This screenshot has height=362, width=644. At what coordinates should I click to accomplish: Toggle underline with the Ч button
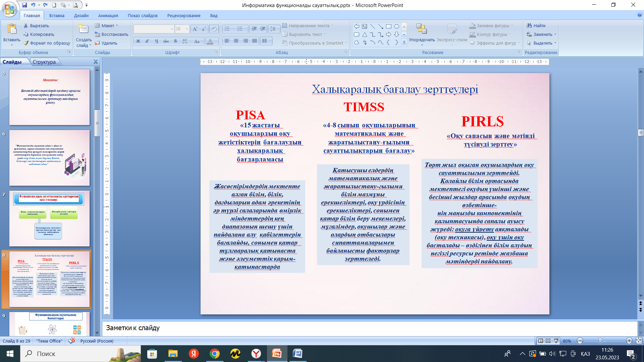pos(156,41)
